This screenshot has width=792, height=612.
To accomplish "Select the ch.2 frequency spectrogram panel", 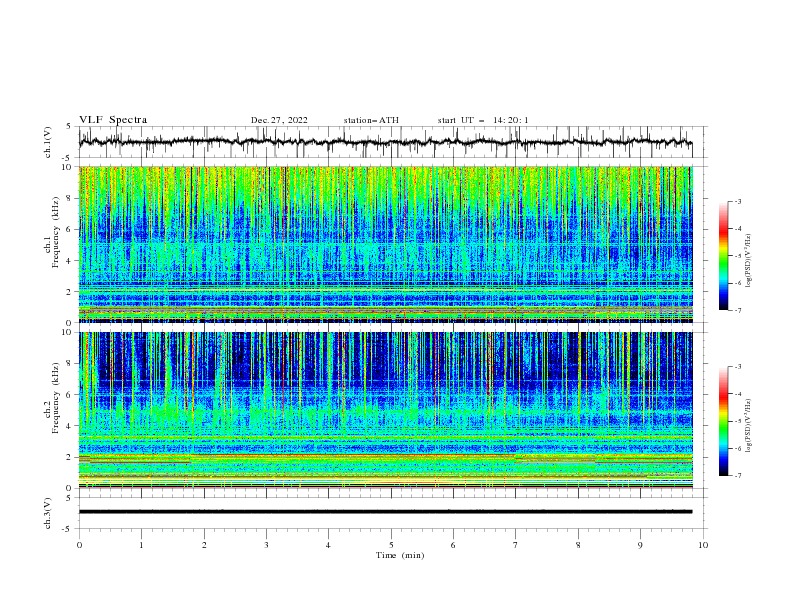I will tap(386, 410).
